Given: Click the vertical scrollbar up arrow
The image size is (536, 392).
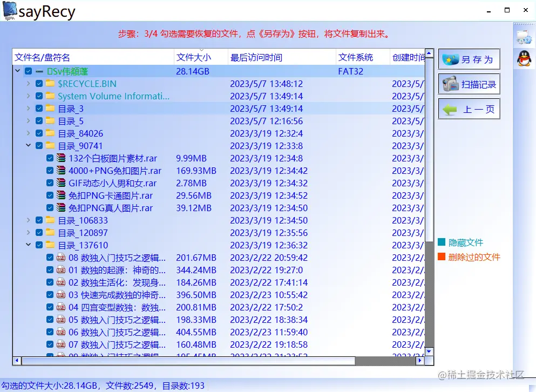Looking at the screenshot, I should (430, 53).
